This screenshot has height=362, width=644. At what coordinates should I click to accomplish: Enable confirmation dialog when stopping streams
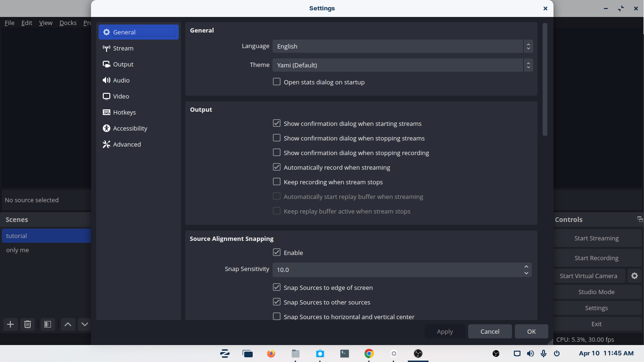(277, 138)
